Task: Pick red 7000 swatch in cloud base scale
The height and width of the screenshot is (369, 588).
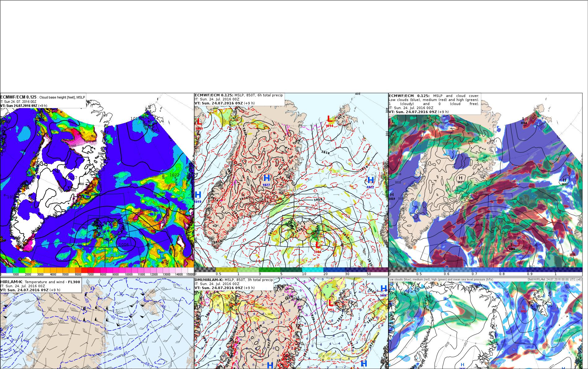Action: click(91, 270)
